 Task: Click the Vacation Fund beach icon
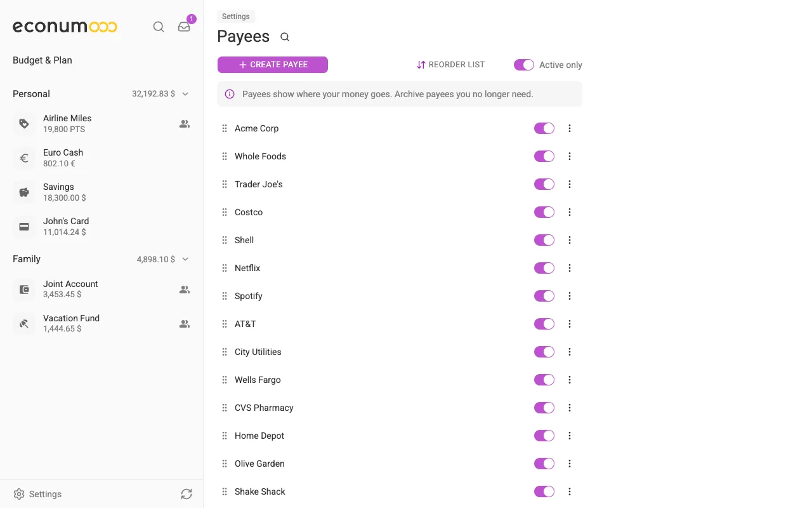(x=24, y=324)
